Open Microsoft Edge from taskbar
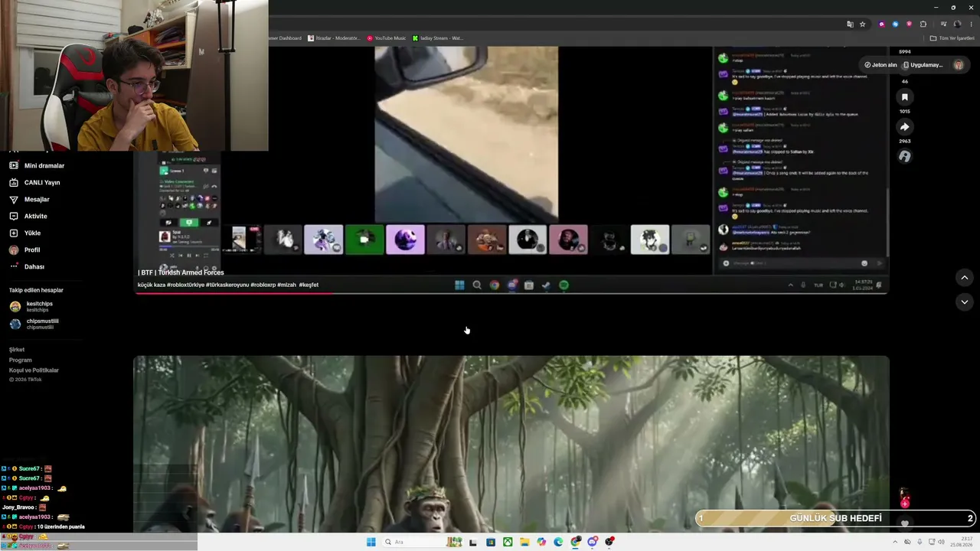The width and height of the screenshot is (980, 551). 558,542
